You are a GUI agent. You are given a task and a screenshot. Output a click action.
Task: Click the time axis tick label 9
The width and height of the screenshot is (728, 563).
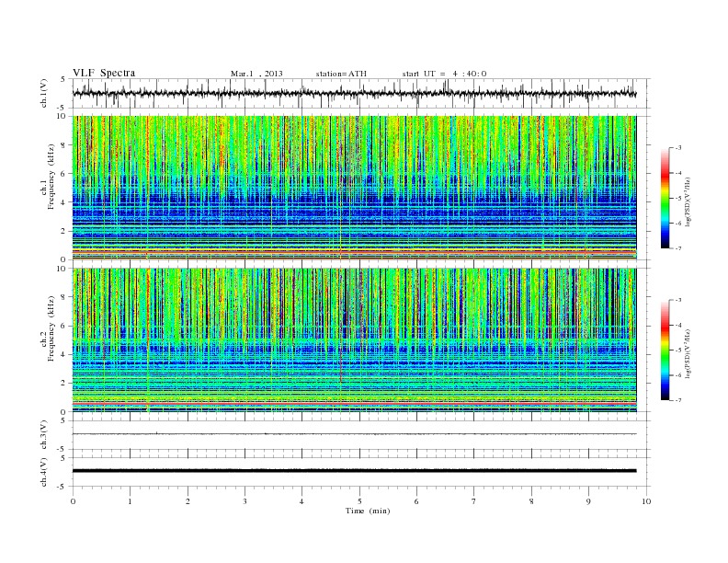pos(588,501)
